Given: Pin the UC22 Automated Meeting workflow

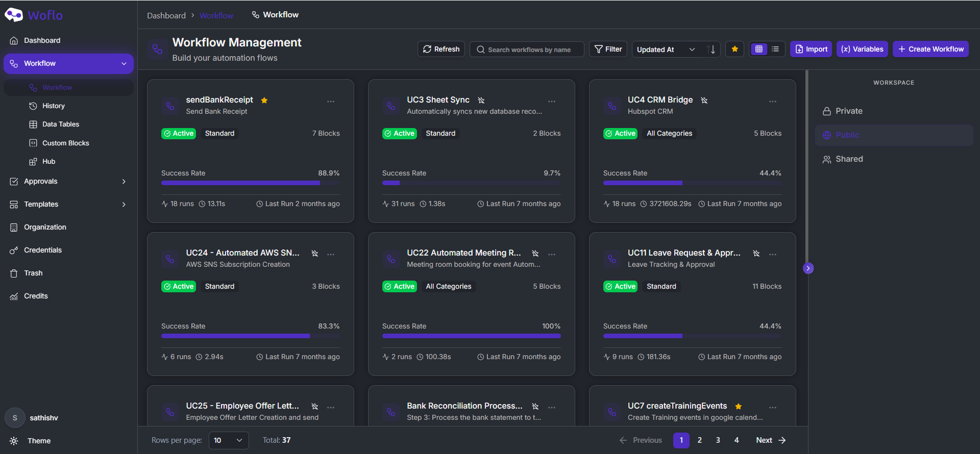Looking at the screenshot, I should click(535, 253).
